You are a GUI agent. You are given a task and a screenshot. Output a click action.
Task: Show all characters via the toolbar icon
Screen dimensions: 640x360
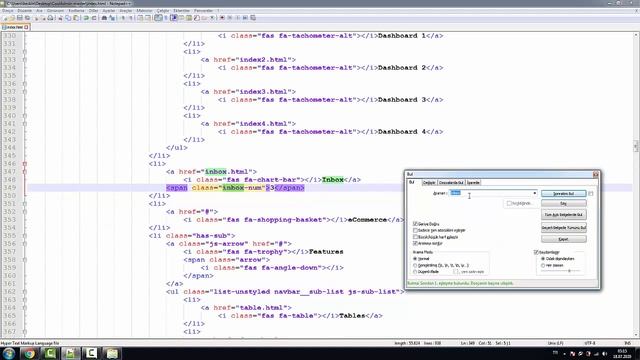(x=166, y=18)
